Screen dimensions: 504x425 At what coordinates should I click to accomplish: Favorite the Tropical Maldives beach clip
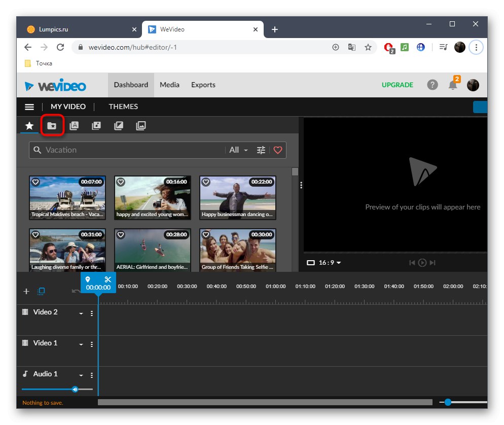point(35,182)
